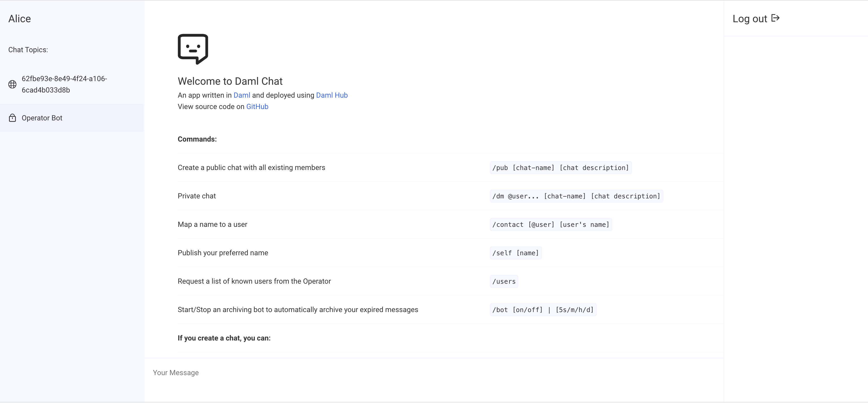Click the /bot archiving command chip

[x=543, y=309]
